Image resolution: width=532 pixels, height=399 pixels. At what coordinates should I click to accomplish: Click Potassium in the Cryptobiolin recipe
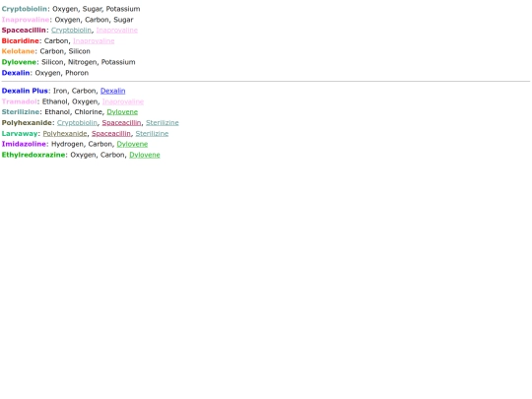click(123, 9)
